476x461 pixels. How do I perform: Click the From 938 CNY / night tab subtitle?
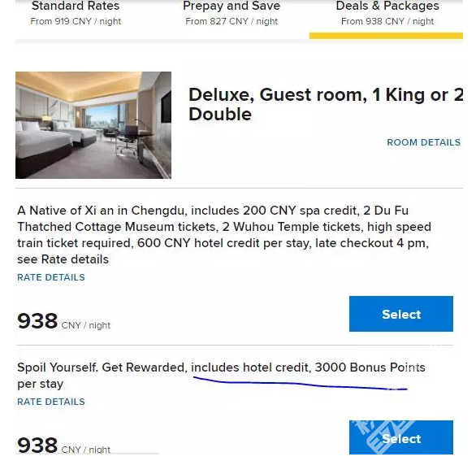[x=387, y=22]
